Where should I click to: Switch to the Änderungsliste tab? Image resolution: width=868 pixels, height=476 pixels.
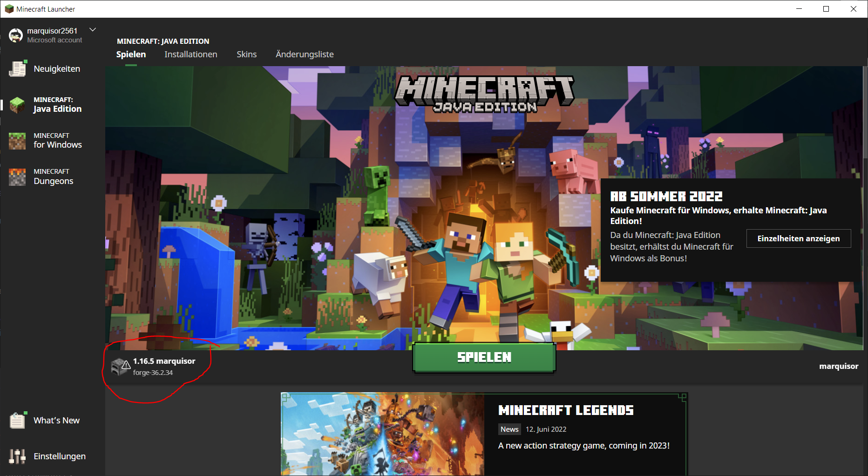305,54
